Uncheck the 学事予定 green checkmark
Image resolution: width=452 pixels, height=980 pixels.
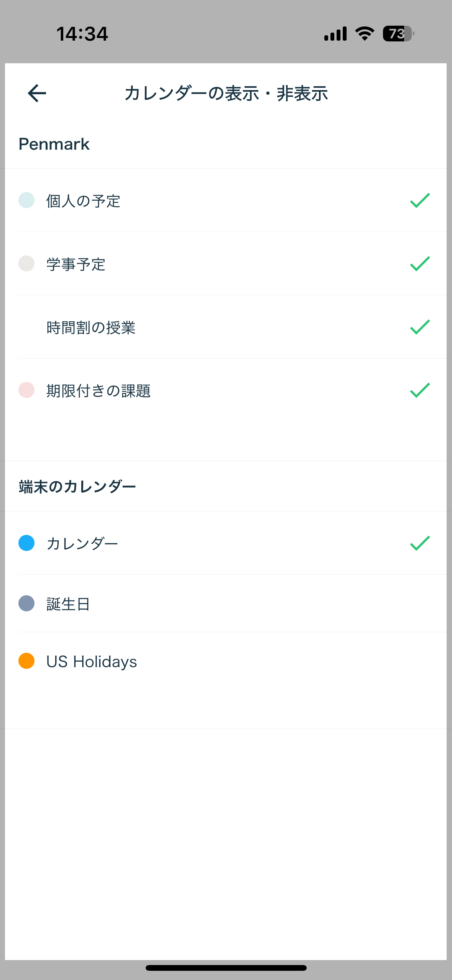(x=420, y=264)
